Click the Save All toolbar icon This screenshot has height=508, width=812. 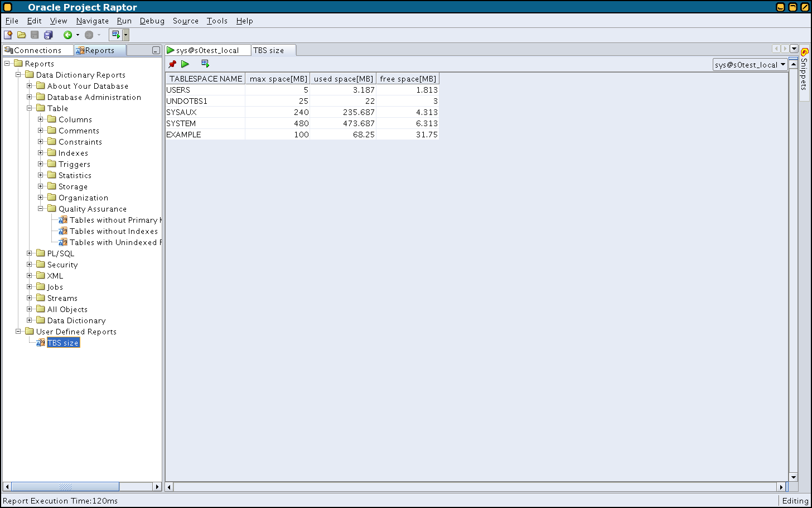tap(48, 35)
